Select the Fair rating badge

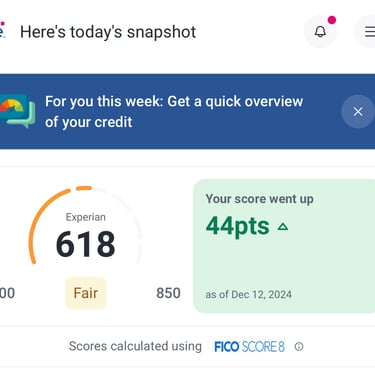click(86, 293)
